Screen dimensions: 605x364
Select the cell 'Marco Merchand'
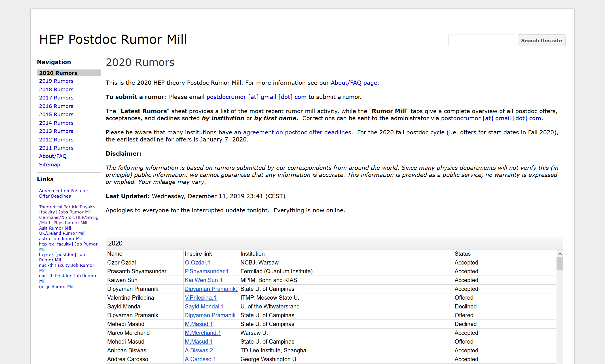(145, 333)
